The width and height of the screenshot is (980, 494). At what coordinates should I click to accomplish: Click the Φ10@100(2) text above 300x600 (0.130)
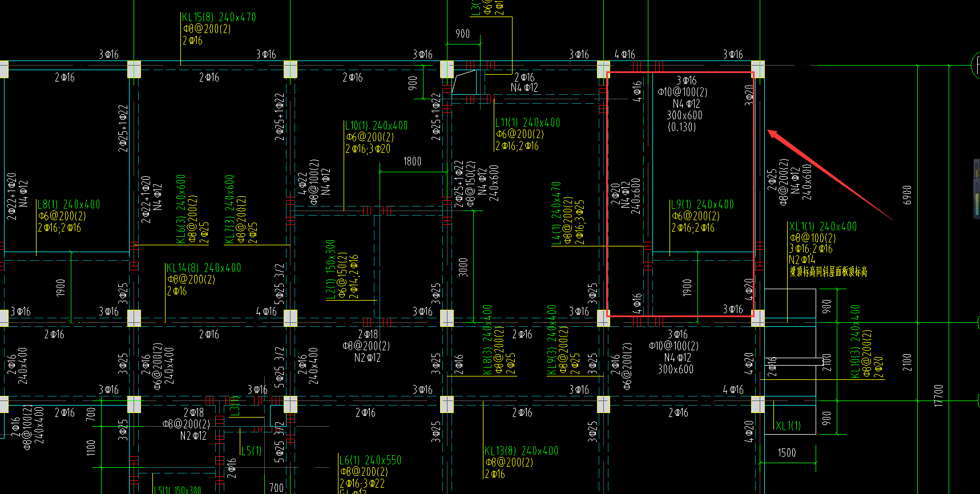tap(682, 92)
